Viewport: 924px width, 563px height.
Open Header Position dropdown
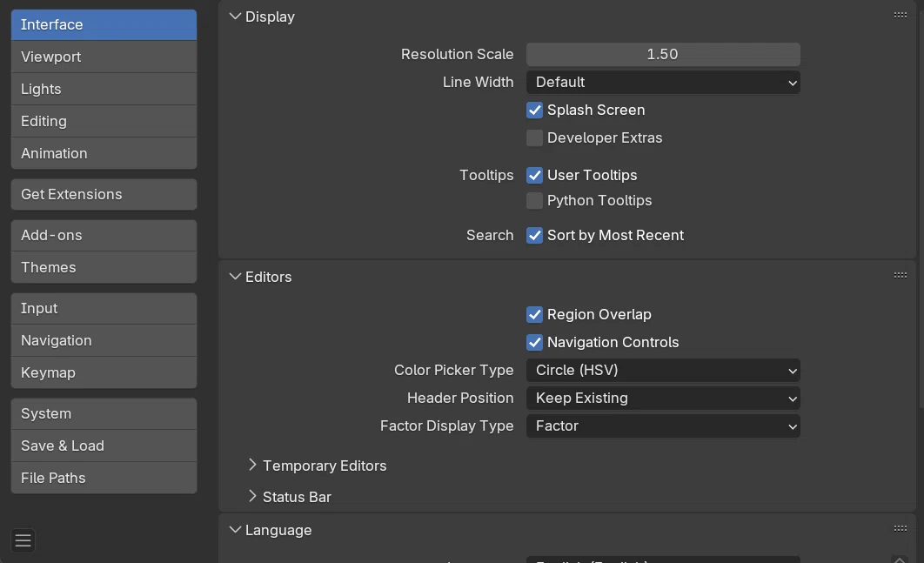click(663, 398)
